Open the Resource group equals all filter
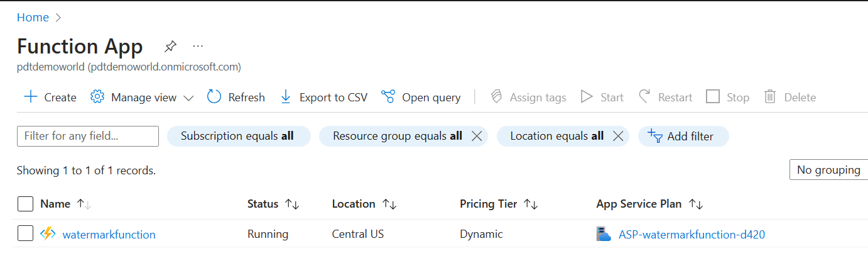This screenshot has width=868, height=258. tap(397, 136)
